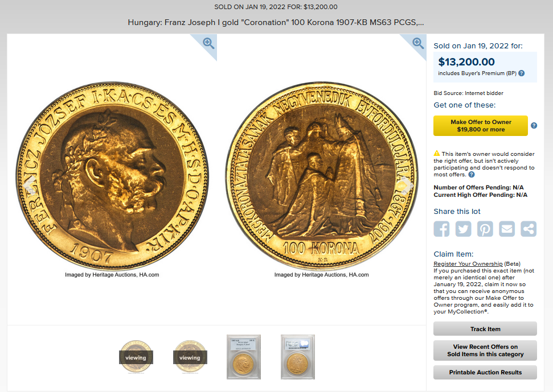Viewport: 553px width, 392px height.
Task: View PCGS slab front thumbnail
Action: click(244, 357)
